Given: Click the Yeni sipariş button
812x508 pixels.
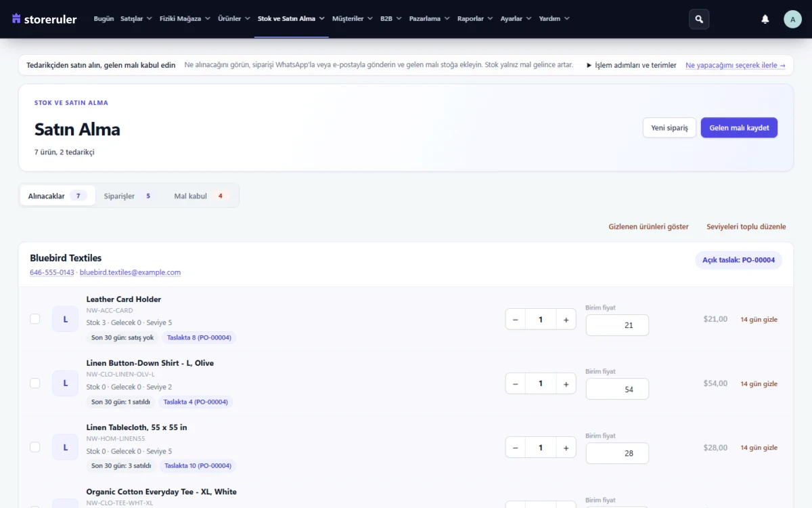Looking at the screenshot, I should coord(669,128).
